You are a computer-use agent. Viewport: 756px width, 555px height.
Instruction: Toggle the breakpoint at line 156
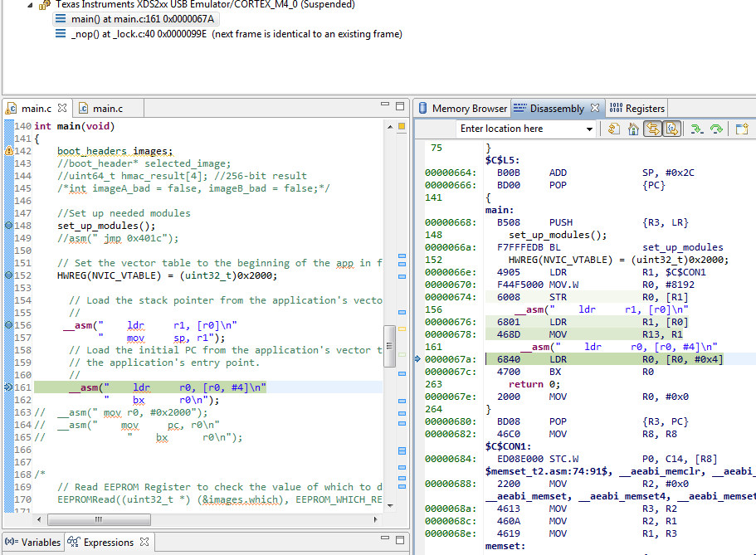click(8, 323)
